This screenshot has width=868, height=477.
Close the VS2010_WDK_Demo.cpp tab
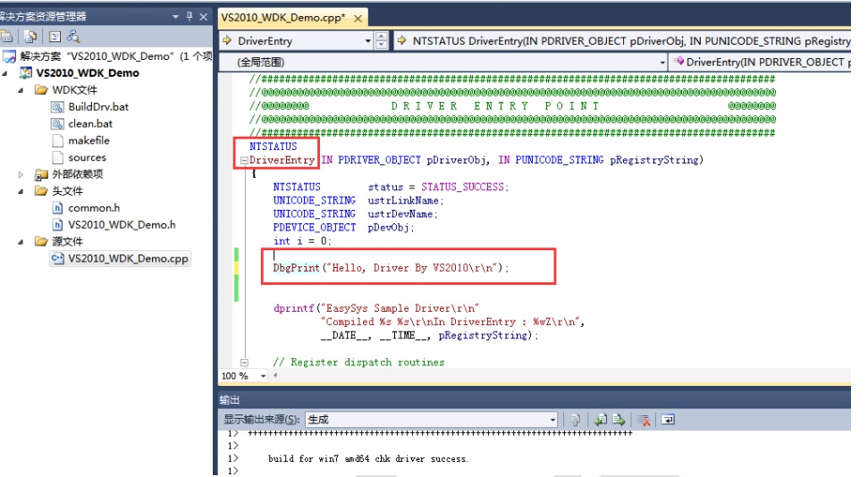pyautogui.click(x=358, y=18)
